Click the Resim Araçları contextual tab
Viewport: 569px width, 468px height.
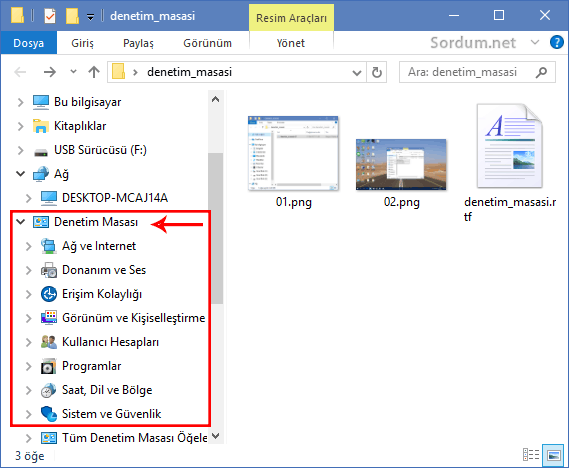[x=291, y=18]
